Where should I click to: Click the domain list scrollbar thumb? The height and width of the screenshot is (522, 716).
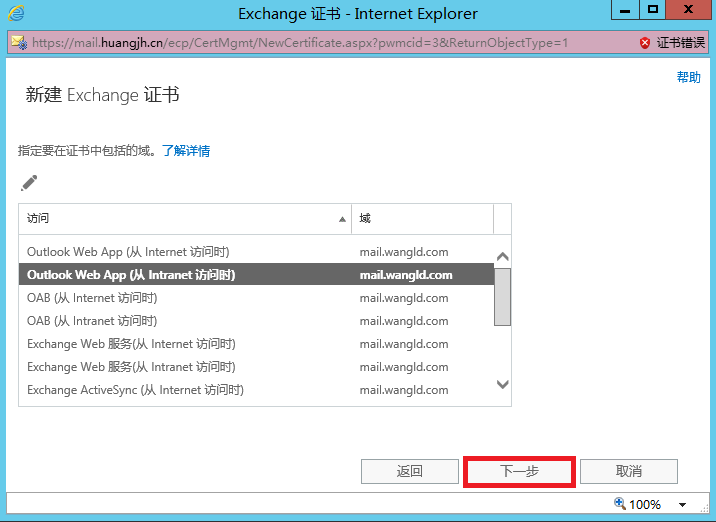pyautogui.click(x=502, y=297)
